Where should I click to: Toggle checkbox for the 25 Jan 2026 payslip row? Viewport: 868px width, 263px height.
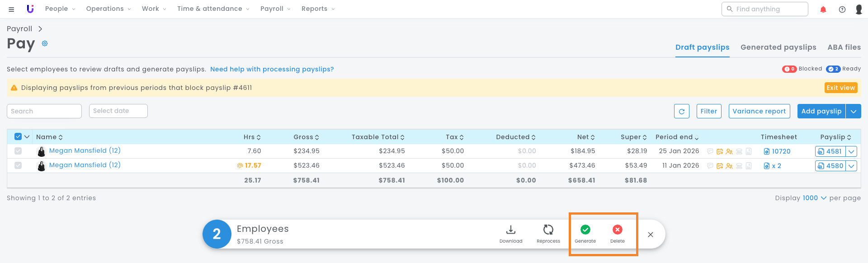click(x=18, y=151)
